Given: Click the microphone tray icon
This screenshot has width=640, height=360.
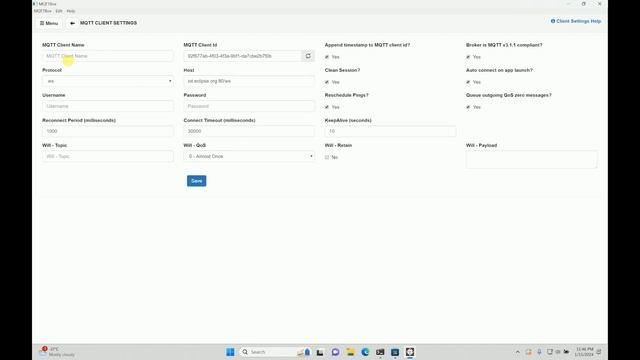Looking at the screenshot, I should coord(539,352).
